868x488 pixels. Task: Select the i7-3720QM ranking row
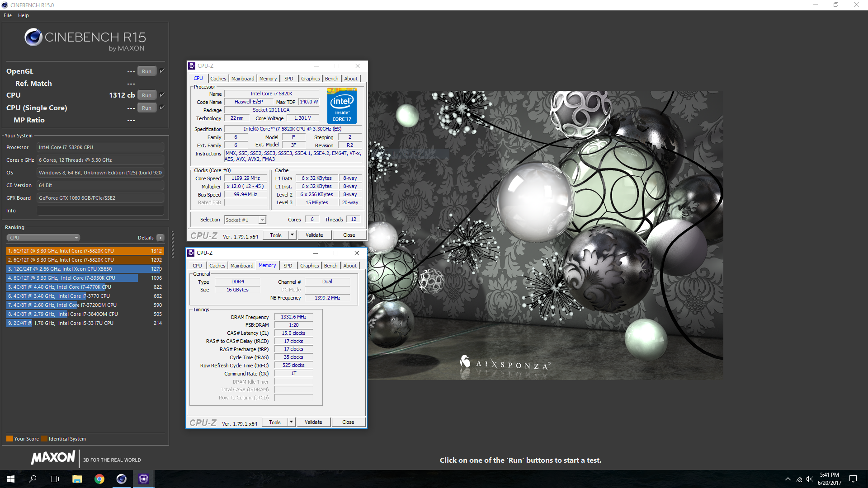[85, 305]
